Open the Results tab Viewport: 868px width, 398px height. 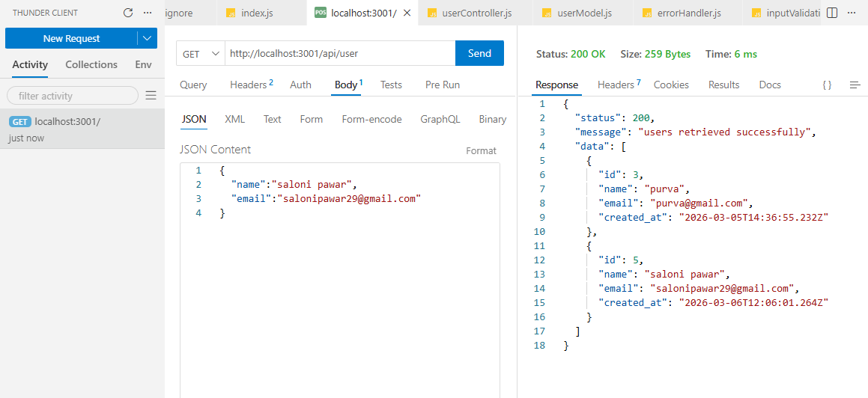[x=723, y=85]
